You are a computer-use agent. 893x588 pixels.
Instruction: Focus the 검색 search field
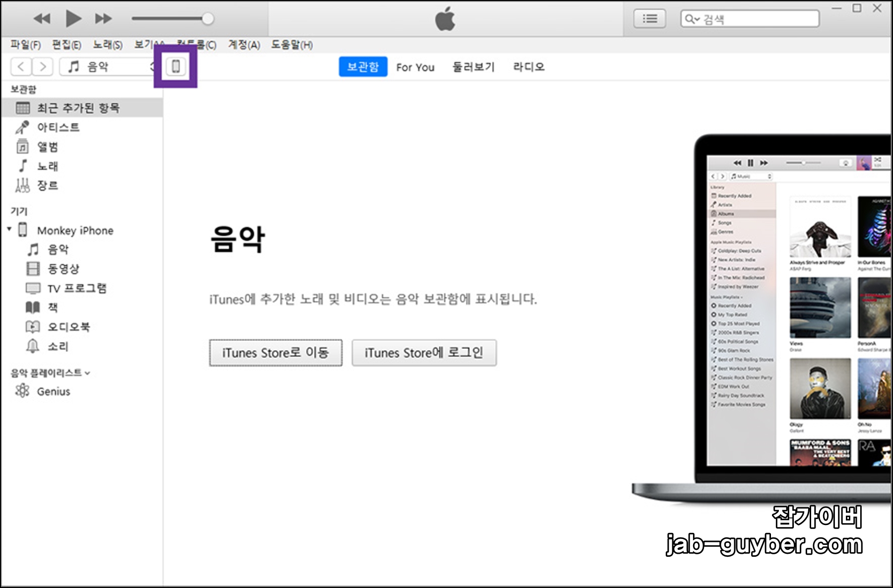point(750,19)
